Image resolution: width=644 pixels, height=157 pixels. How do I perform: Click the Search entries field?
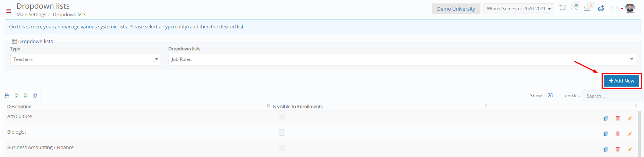pyautogui.click(x=612, y=96)
